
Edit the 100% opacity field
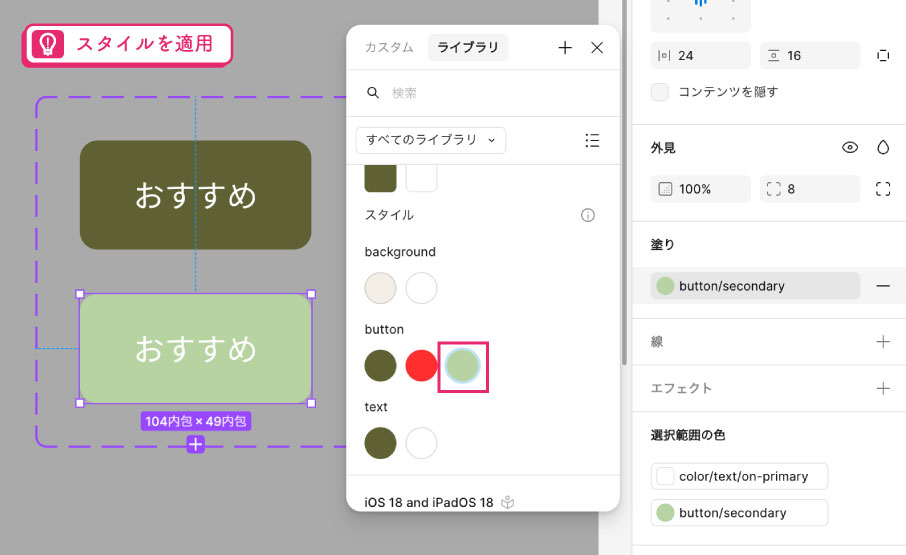(x=701, y=189)
